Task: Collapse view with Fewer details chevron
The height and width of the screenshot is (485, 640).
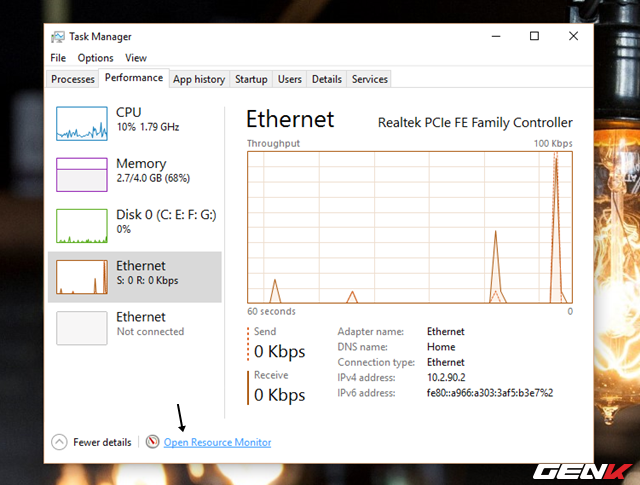Action: point(58,442)
